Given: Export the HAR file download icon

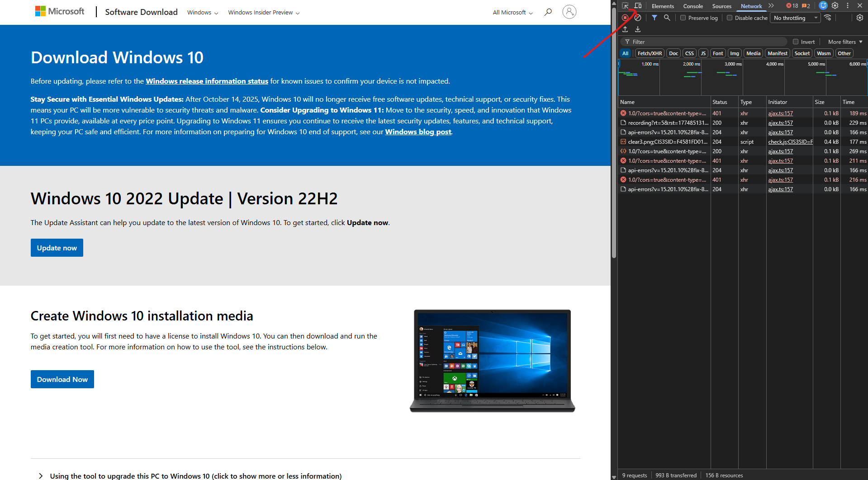Looking at the screenshot, I should (638, 29).
